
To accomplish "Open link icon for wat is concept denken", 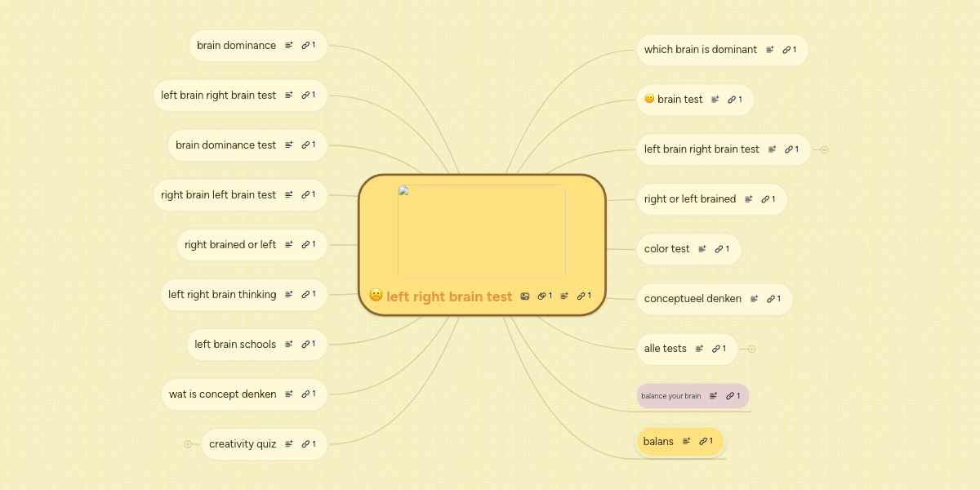I will [x=308, y=394].
